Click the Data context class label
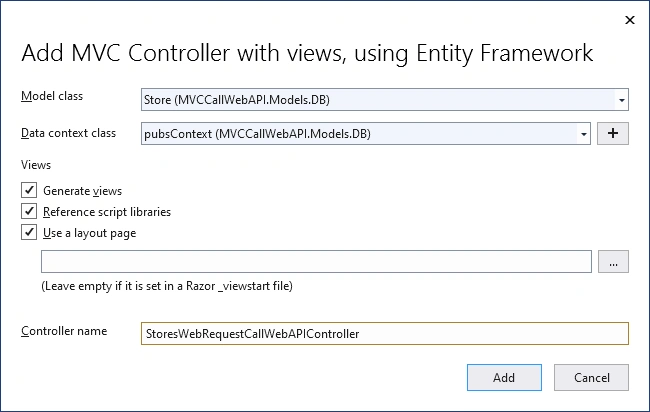650x412 pixels. tap(68, 133)
